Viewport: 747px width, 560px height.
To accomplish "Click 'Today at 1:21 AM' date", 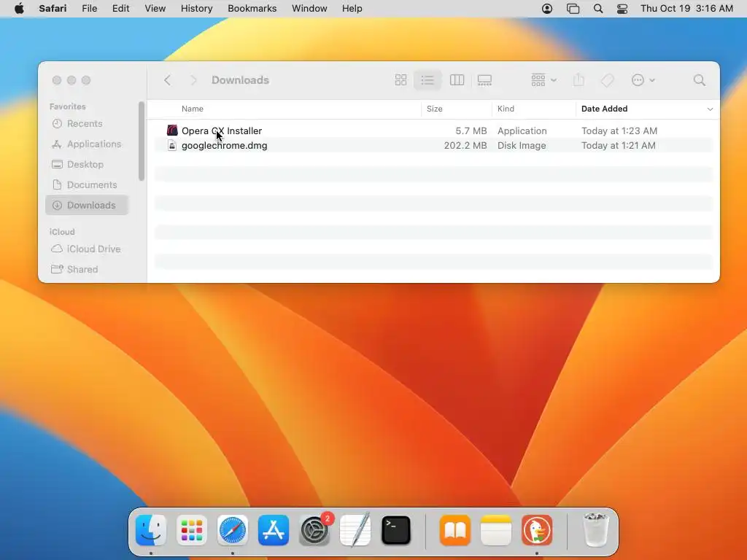I will pos(619,146).
